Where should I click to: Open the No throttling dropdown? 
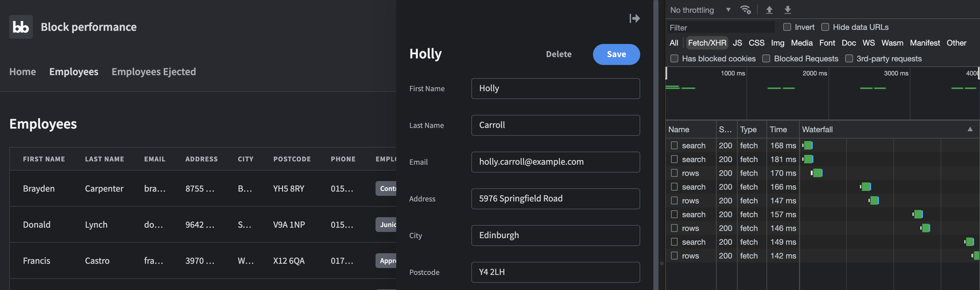click(700, 10)
